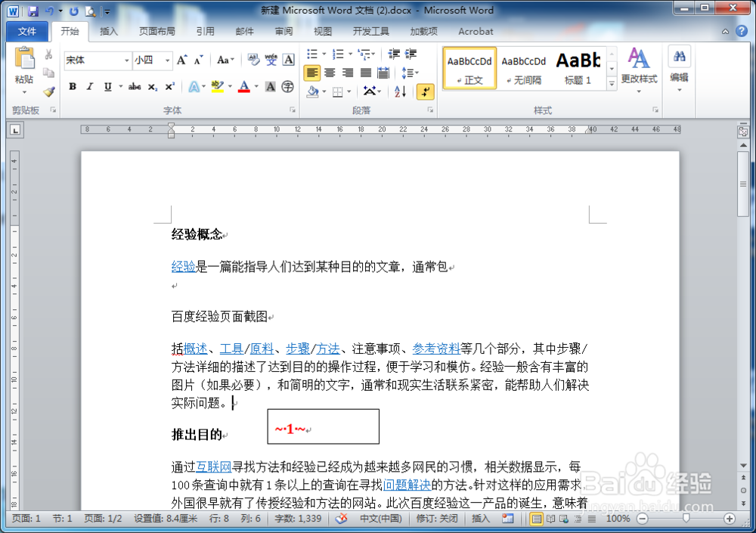Viewport: 756px width, 533px height.
Task: Open the 小四 font size dropdown
Action: (x=167, y=60)
